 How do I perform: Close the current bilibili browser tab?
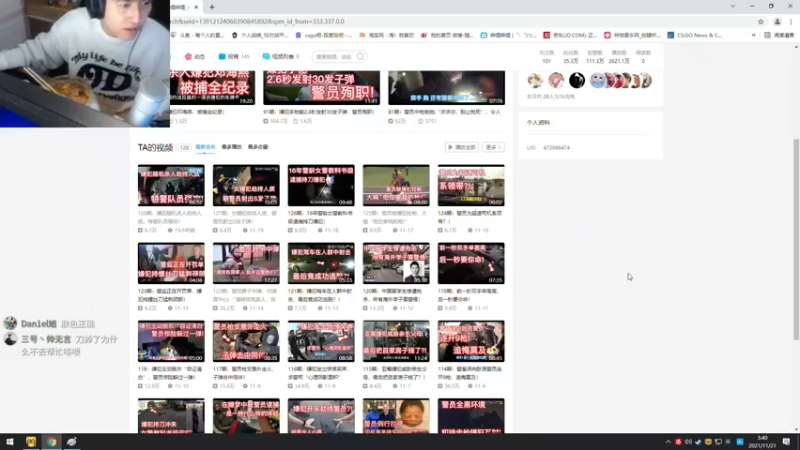pyautogui.click(x=196, y=7)
